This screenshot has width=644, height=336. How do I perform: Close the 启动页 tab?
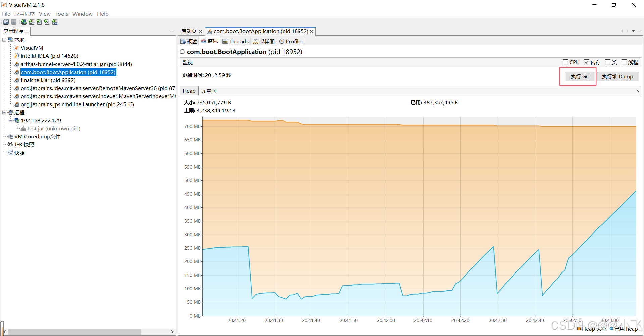pos(201,31)
